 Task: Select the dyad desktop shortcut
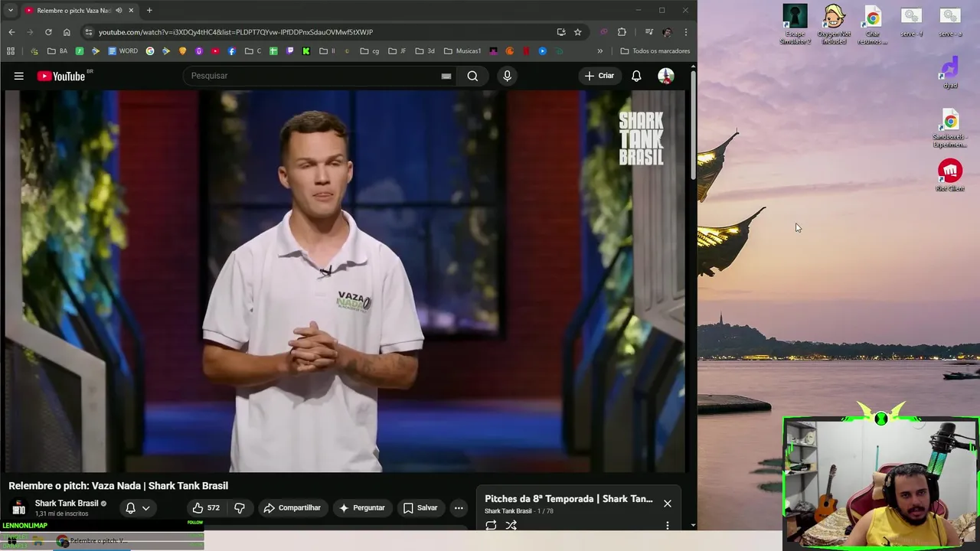point(950,72)
